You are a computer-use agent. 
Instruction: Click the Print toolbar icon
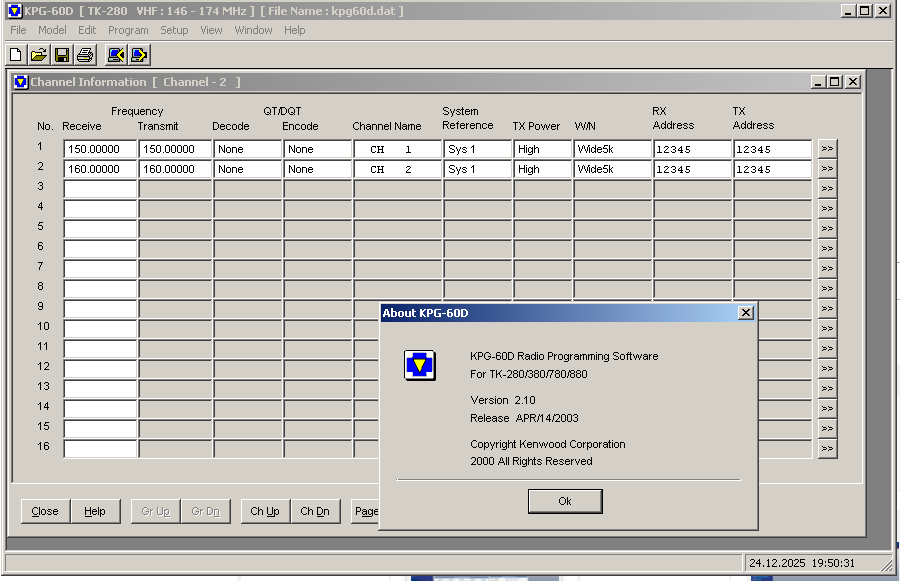[x=85, y=55]
